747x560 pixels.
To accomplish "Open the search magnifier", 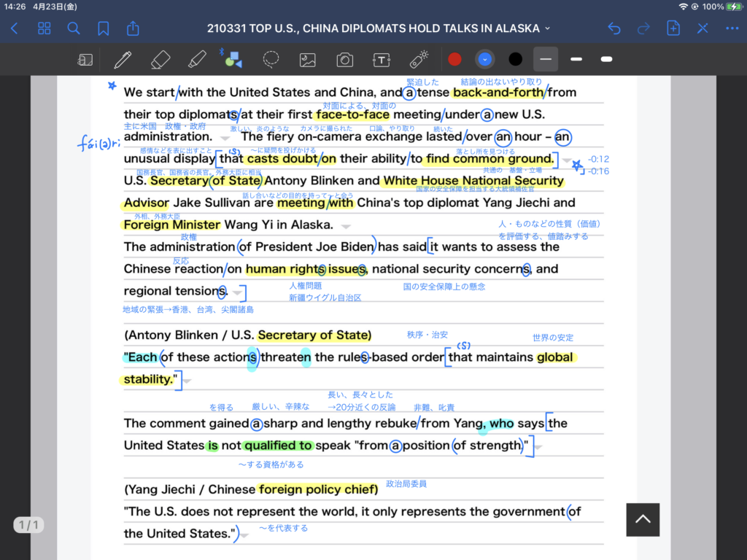I will (x=74, y=28).
